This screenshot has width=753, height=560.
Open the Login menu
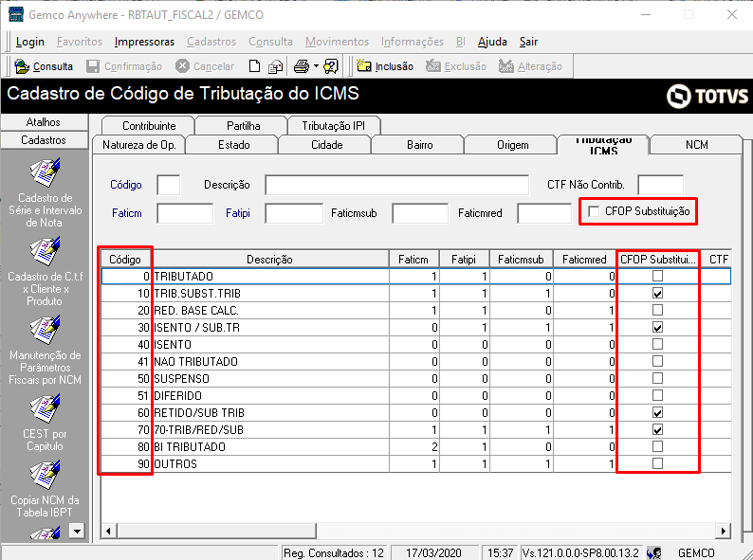(29, 42)
